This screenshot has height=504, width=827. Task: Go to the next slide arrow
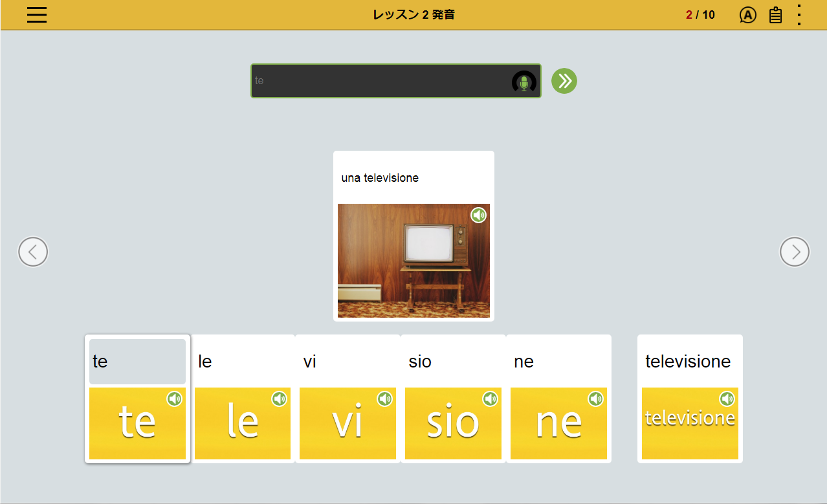[x=795, y=252]
